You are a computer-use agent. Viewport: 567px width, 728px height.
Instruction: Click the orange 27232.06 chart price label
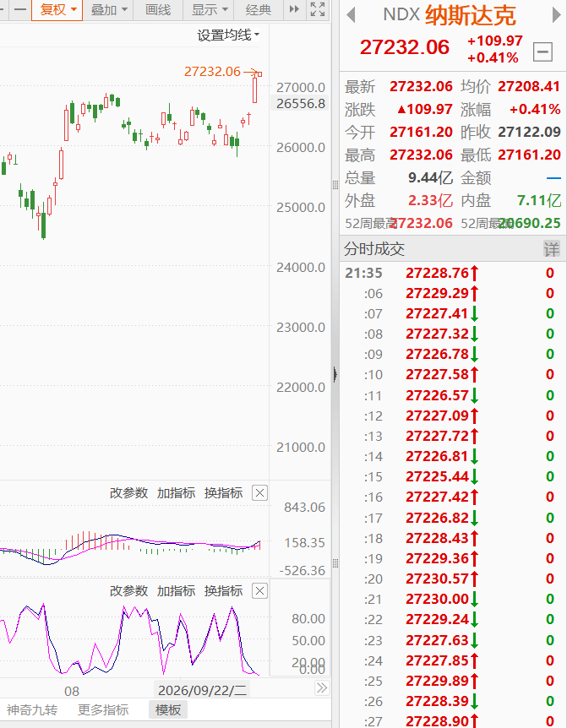[x=212, y=72]
